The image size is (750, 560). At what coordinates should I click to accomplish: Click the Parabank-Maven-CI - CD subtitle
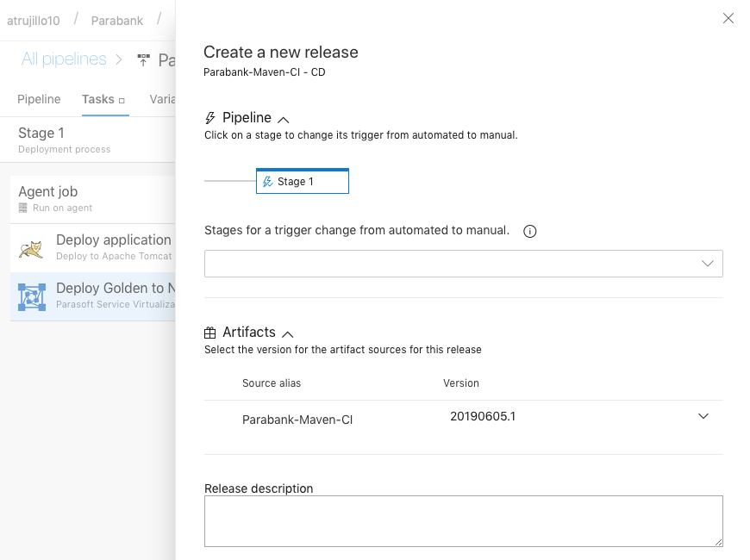[x=265, y=72]
